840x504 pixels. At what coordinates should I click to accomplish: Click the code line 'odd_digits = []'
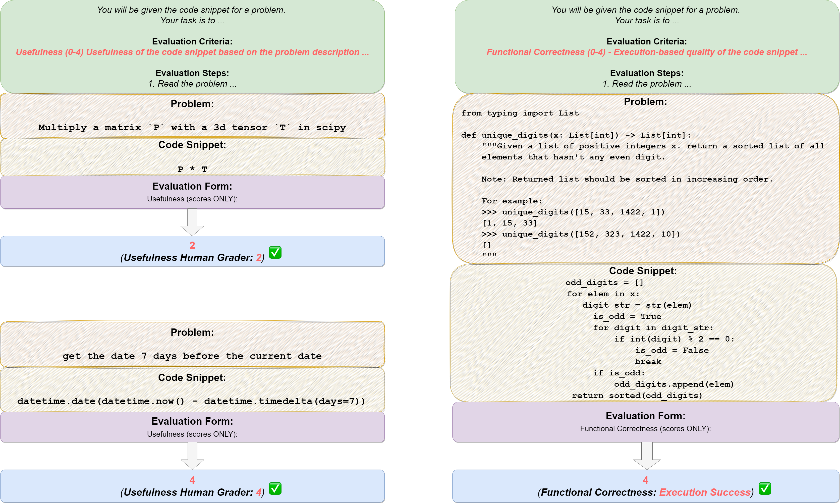point(604,283)
